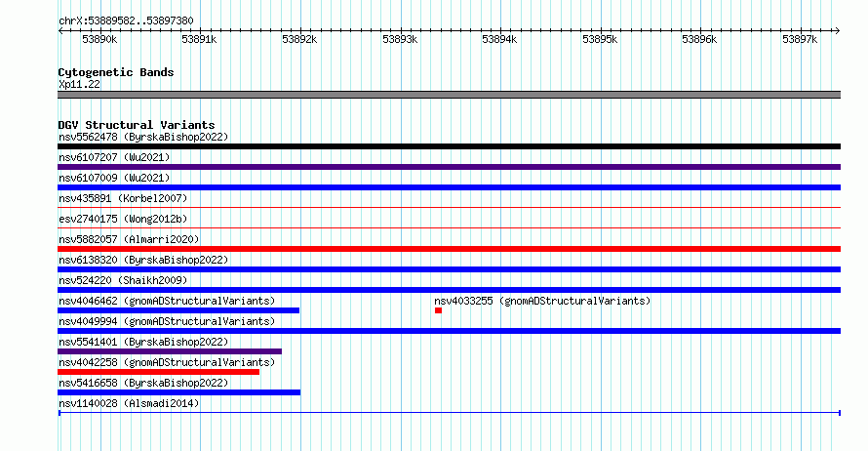This screenshot has width=868, height=451.
Task: Click the small red nsv4033255 variant marker
Action: [439, 310]
